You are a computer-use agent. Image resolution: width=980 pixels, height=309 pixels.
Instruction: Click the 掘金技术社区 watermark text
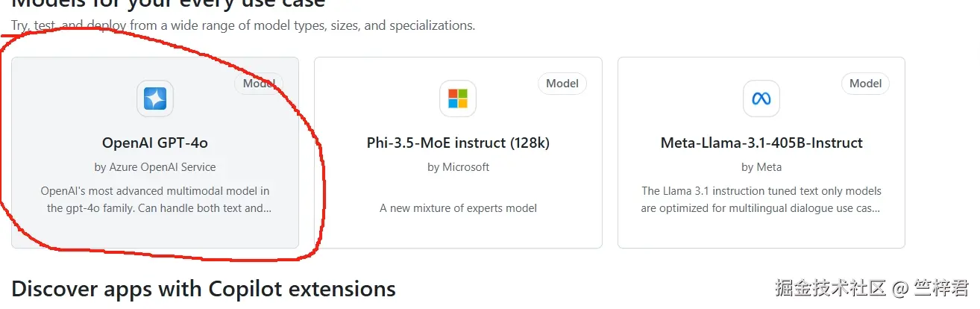pos(830,287)
